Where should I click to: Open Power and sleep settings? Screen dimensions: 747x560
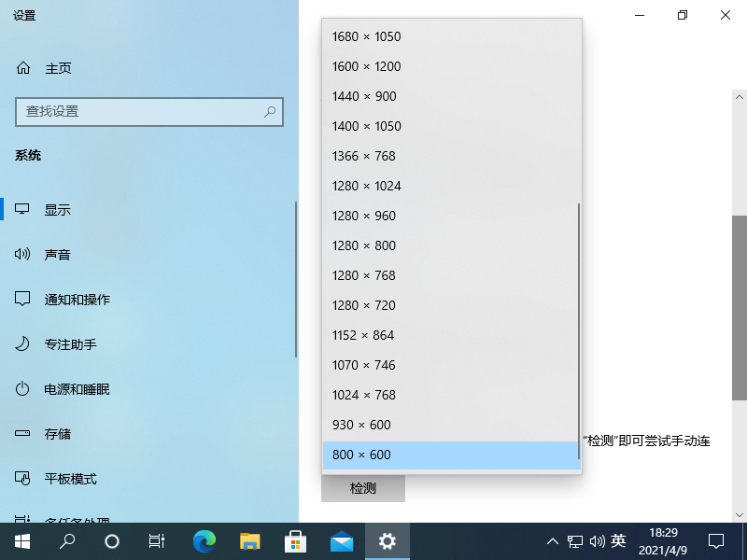click(77, 389)
